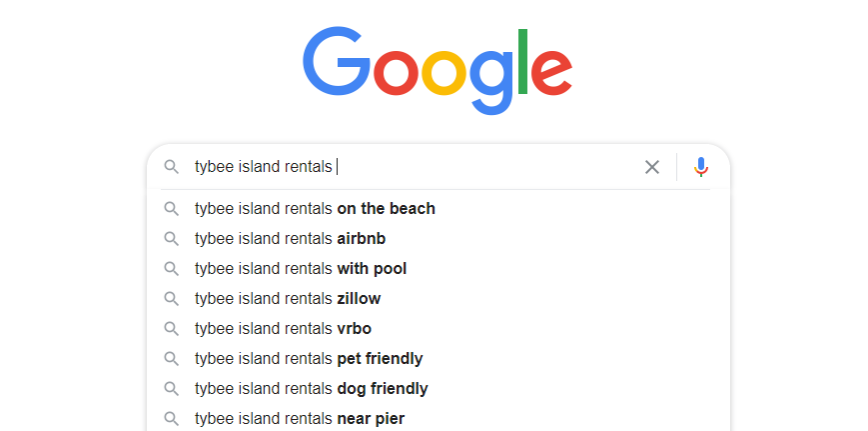Click the voice search microphone icon
Viewport: 868px width, 431px height.
[701, 167]
